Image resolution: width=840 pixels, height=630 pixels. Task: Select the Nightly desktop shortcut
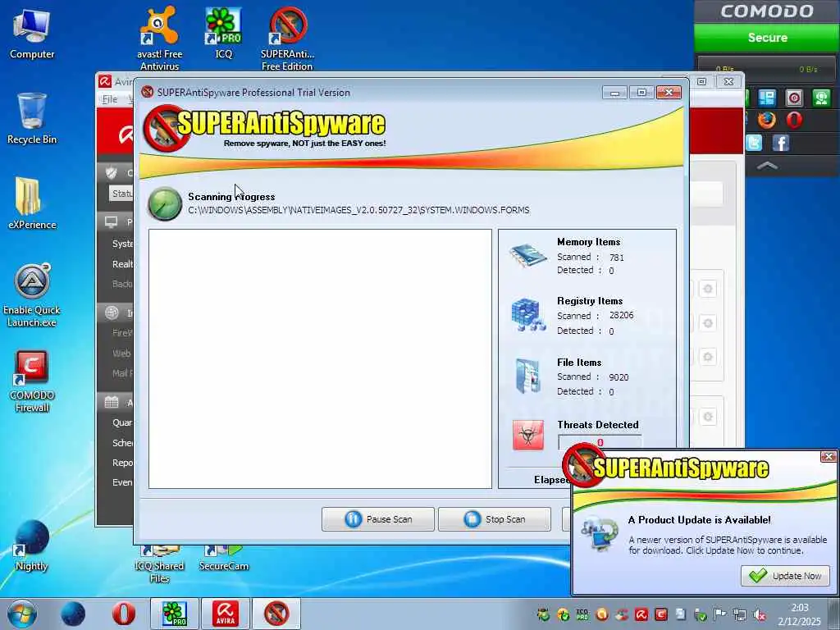32,546
